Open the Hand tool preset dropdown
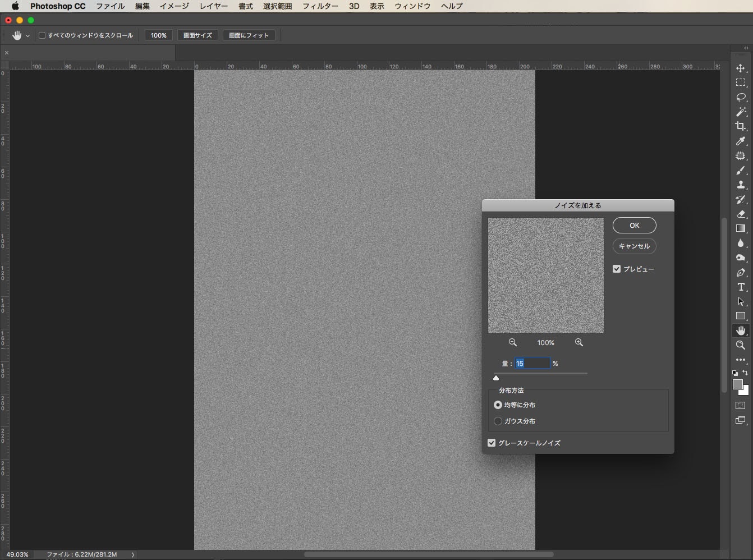 (x=27, y=36)
